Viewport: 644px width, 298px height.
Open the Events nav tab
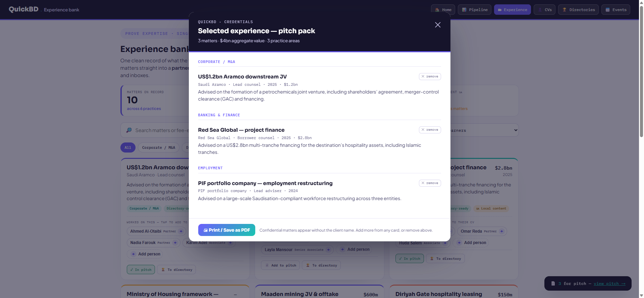[616, 10]
